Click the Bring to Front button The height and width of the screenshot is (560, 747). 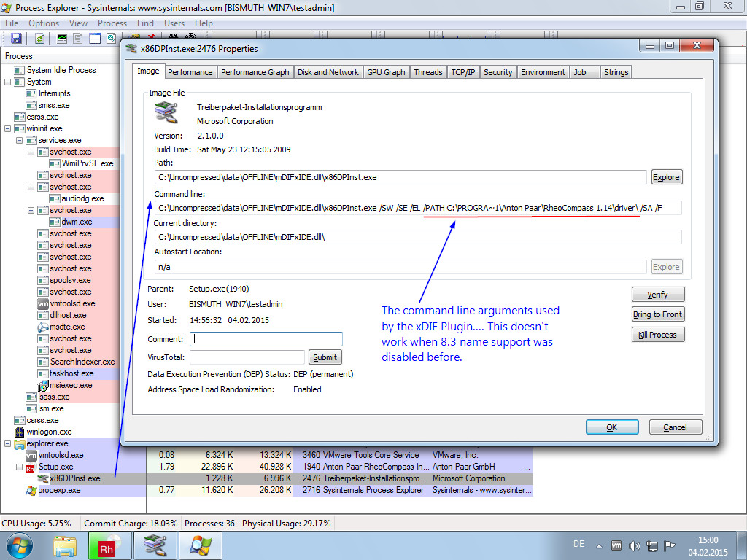pos(658,315)
